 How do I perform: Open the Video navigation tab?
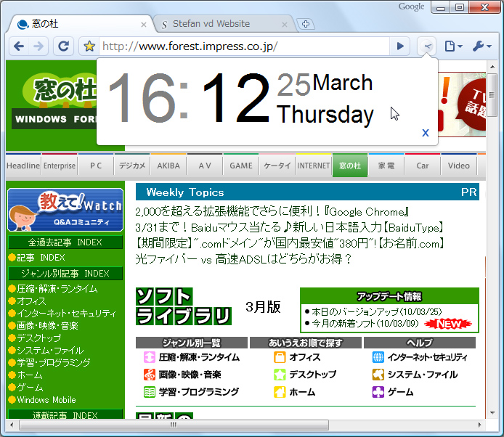click(x=459, y=166)
